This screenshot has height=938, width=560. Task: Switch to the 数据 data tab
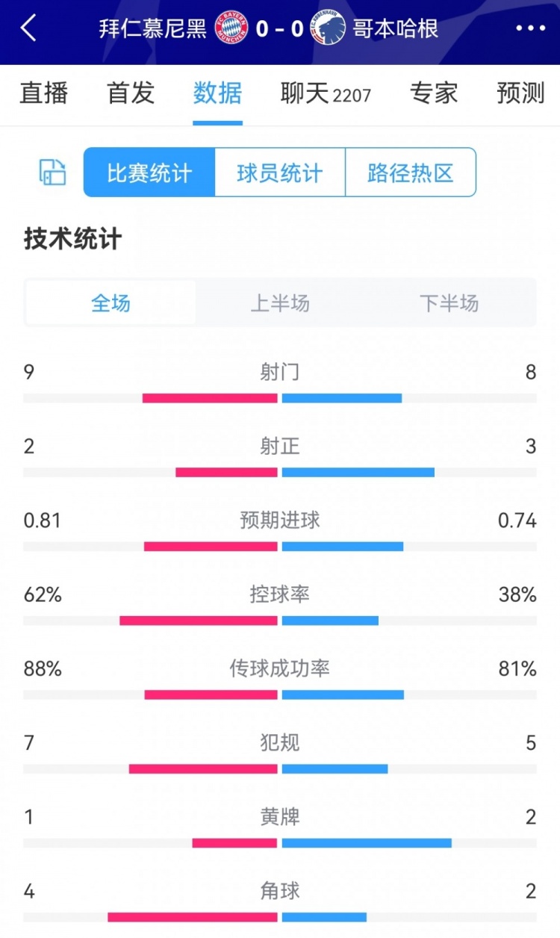click(x=217, y=93)
